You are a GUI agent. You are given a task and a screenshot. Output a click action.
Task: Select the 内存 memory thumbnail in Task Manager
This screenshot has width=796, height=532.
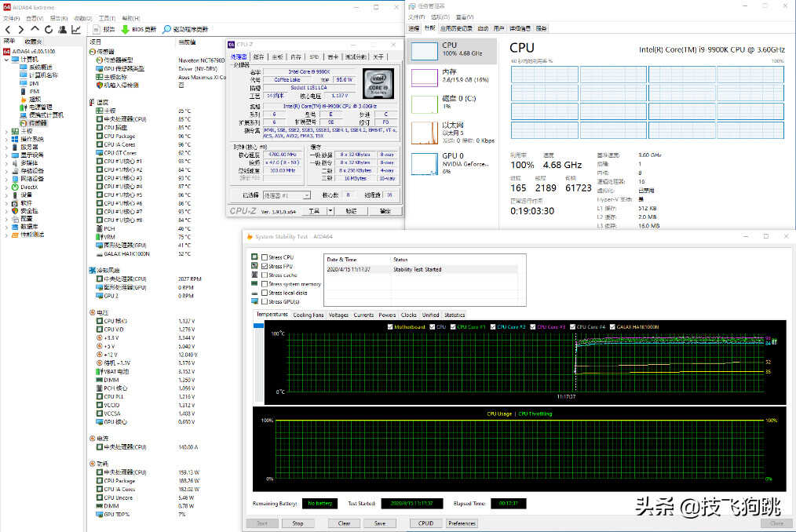click(x=425, y=78)
